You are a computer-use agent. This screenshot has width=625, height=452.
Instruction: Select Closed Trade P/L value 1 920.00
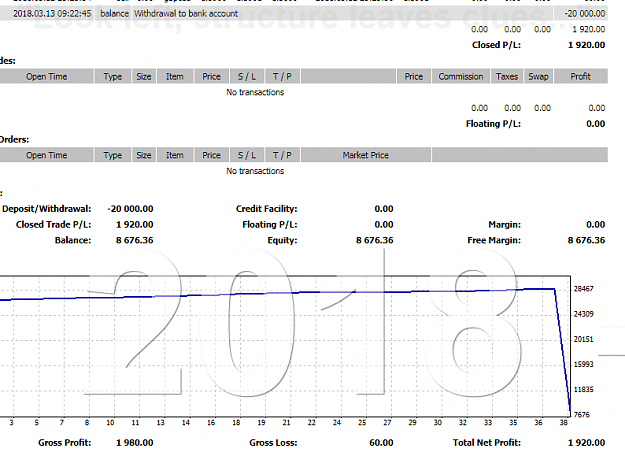(135, 225)
